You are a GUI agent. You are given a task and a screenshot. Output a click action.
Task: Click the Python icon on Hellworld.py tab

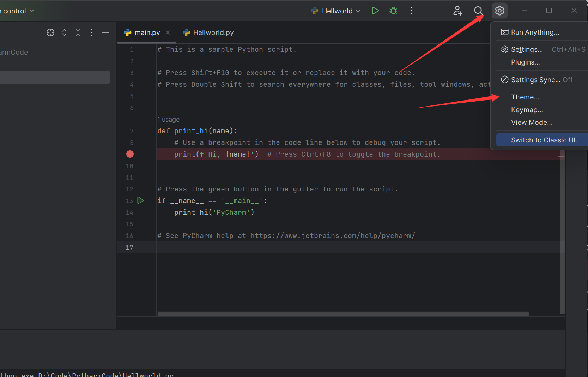tap(187, 32)
